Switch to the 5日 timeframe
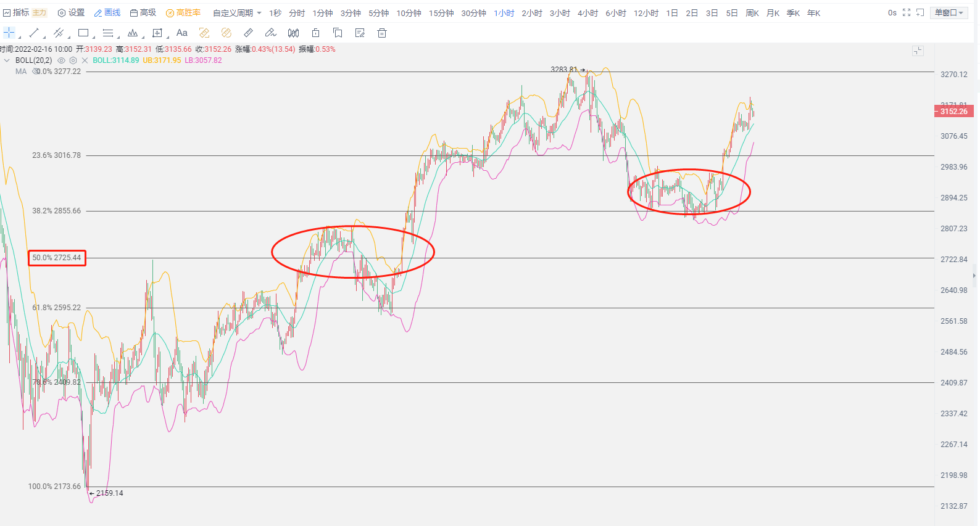The image size is (980, 526). 732,13
